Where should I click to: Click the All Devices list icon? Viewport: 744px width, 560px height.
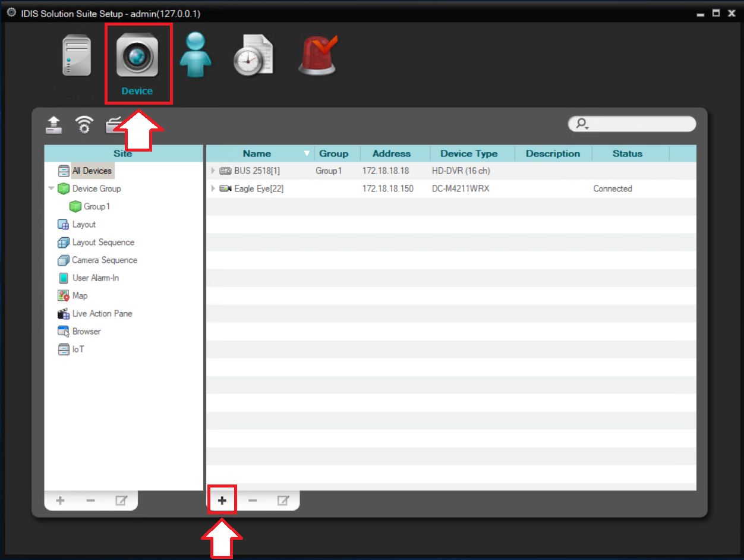[x=64, y=171]
